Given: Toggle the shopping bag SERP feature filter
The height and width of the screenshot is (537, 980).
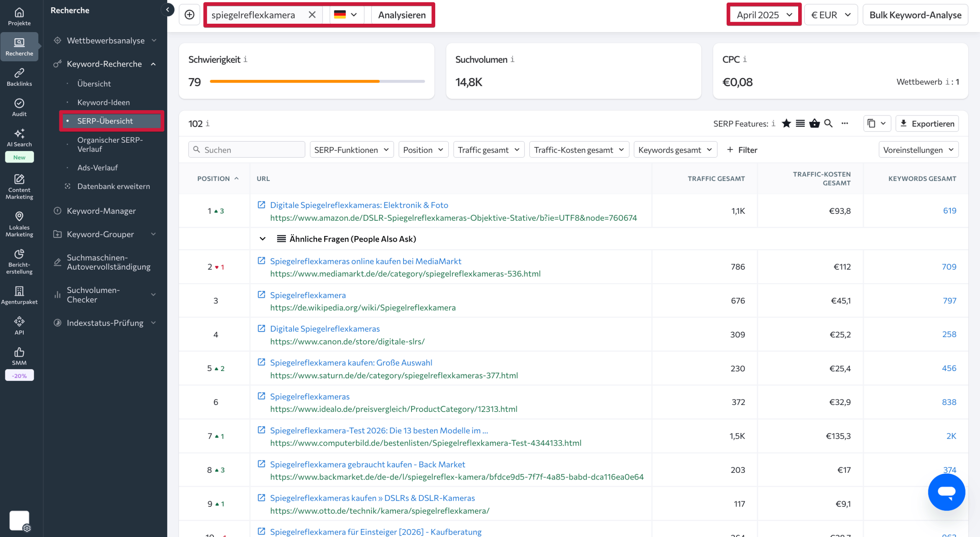Looking at the screenshot, I should click(x=815, y=124).
